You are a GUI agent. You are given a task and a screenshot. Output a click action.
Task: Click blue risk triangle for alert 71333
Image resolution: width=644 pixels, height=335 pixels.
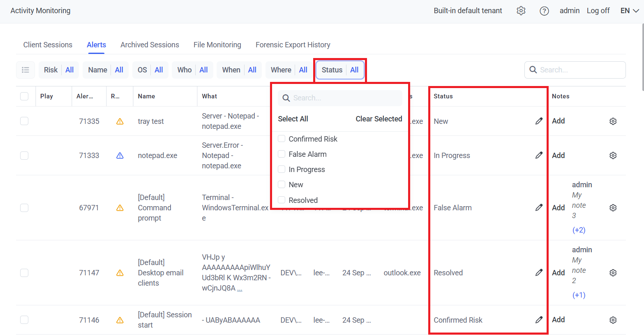(120, 156)
